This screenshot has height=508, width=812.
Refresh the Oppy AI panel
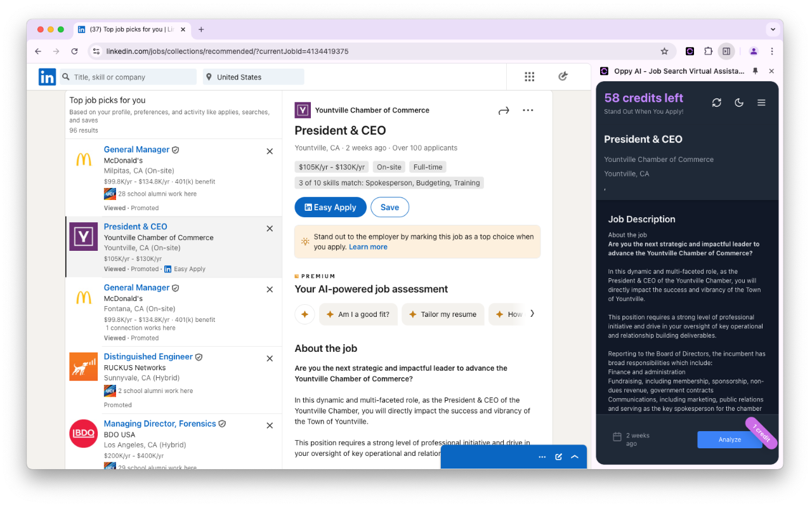click(717, 102)
